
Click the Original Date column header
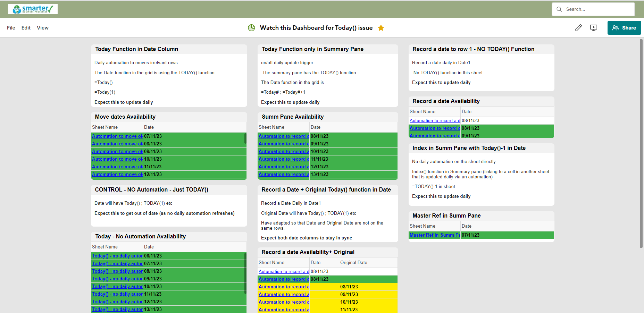tap(354, 263)
